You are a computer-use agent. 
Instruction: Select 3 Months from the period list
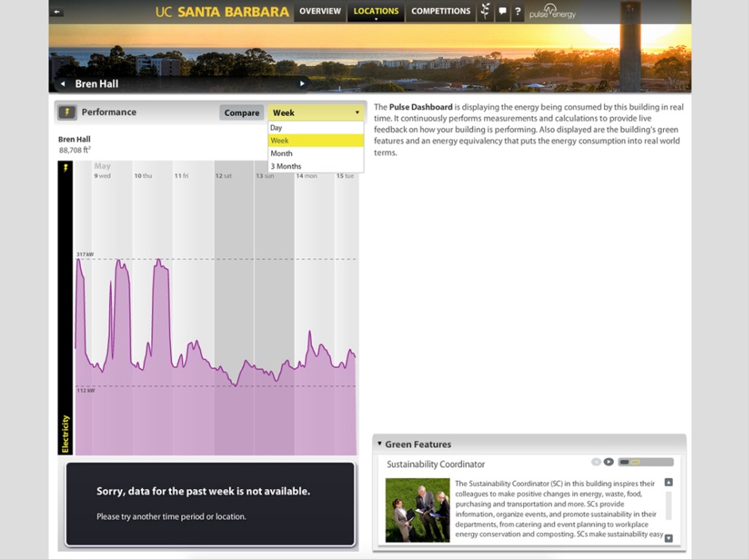(x=316, y=166)
